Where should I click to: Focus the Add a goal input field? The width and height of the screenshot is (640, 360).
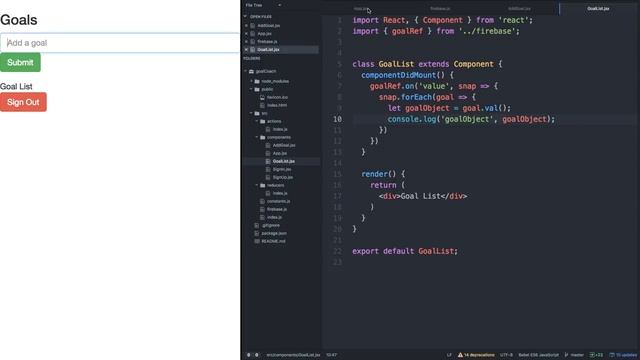point(120,43)
